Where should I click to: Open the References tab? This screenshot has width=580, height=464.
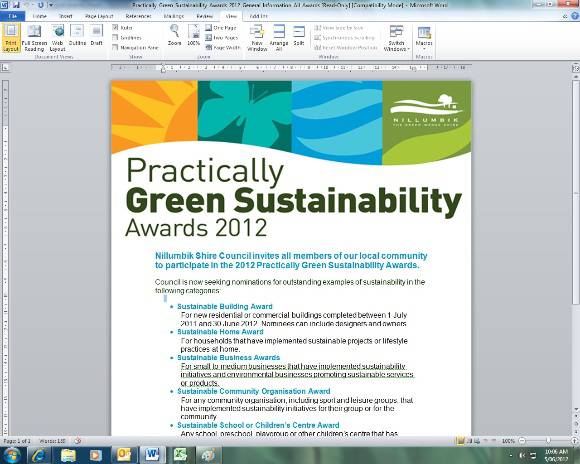click(138, 16)
